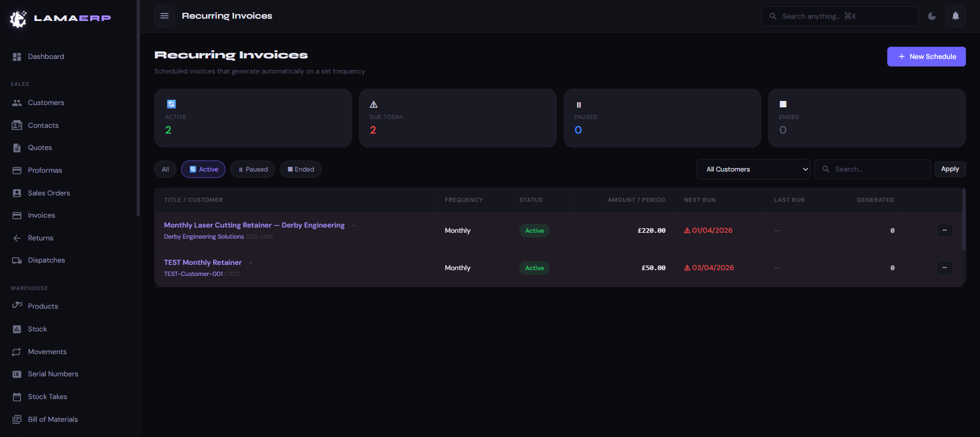Expand the All Customers dropdown
The image size is (980, 437).
pyautogui.click(x=753, y=169)
